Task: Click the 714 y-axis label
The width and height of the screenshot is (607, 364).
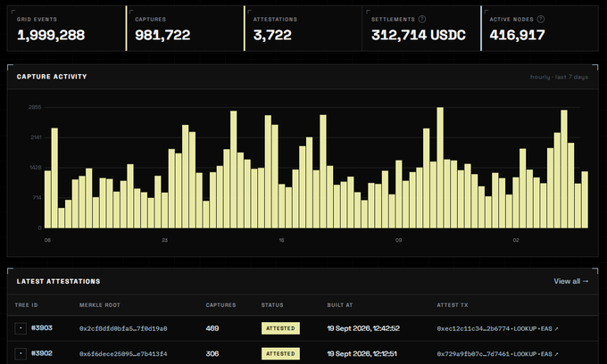Action: click(37, 198)
